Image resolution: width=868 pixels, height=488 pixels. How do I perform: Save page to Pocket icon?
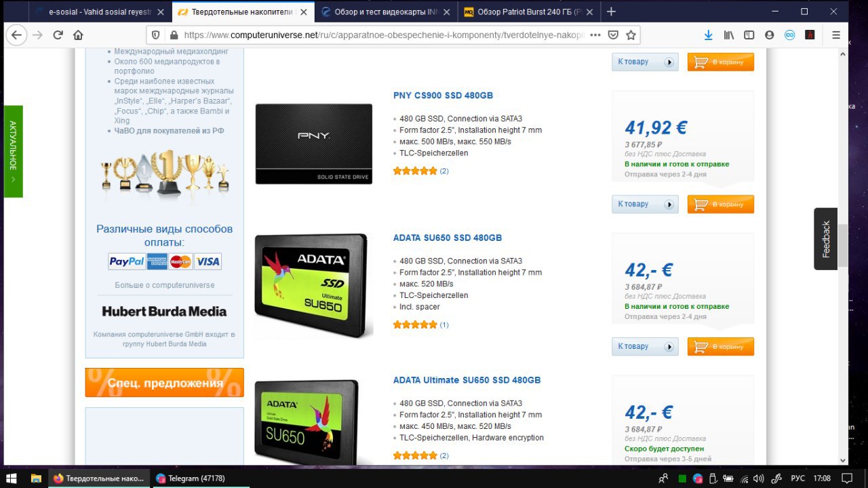pos(613,35)
